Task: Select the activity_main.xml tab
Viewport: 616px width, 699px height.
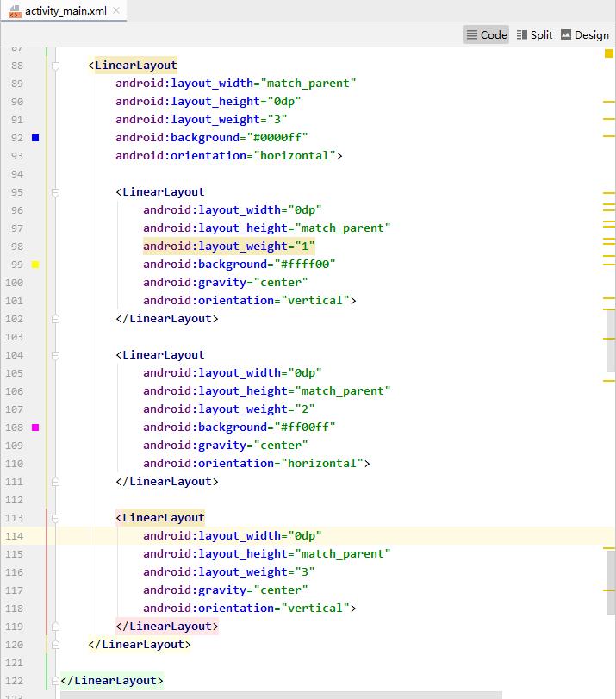Action: (x=65, y=10)
